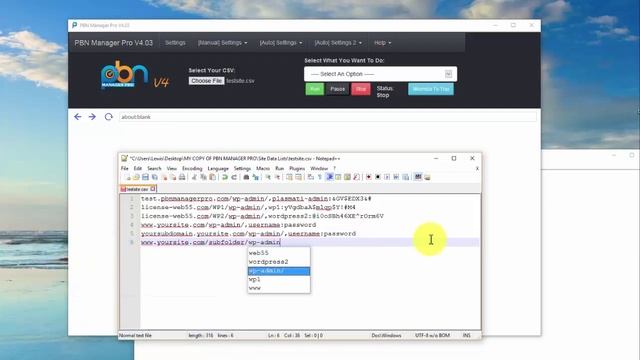Click the Save All icon in Notepad++
Image resolution: width=640 pixels, height=360 pixels.
click(x=155, y=177)
